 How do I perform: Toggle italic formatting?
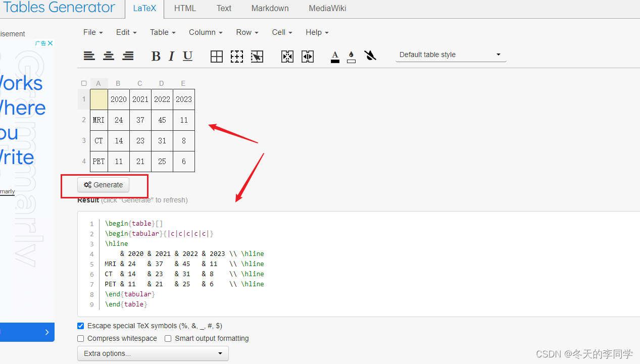click(x=171, y=56)
